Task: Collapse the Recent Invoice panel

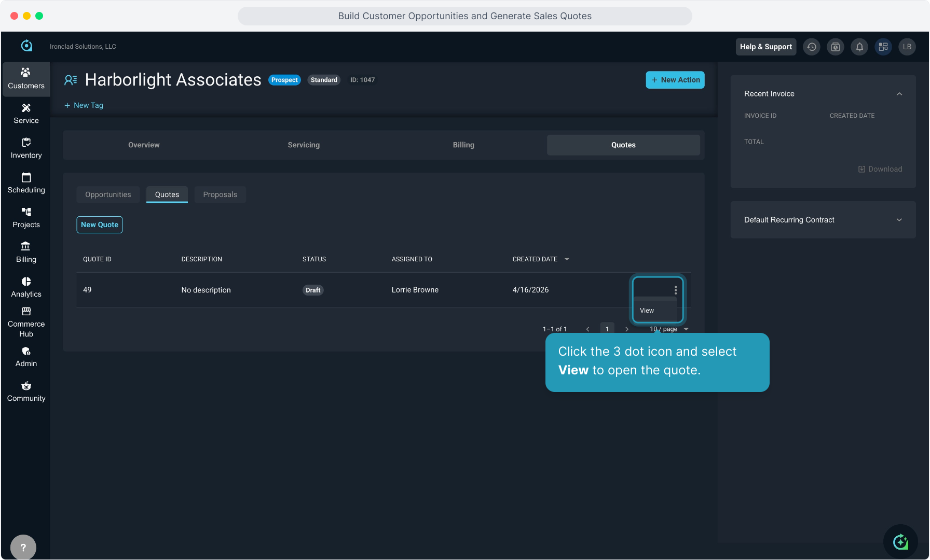Action: point(899,94)
